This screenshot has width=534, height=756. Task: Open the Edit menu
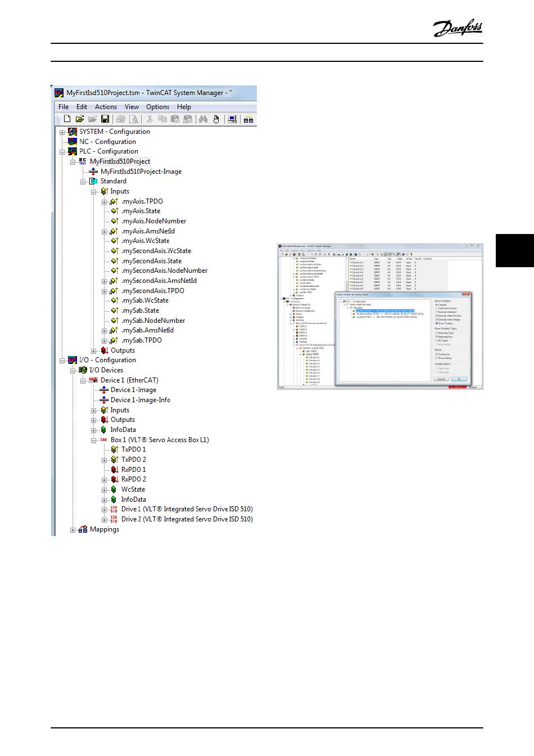(x=82, y=107)
